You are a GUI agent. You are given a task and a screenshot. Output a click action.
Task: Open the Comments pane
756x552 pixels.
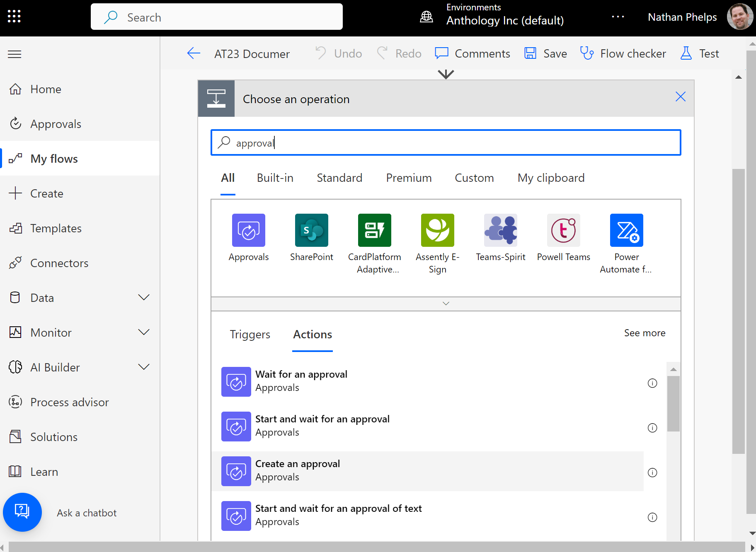472,53
